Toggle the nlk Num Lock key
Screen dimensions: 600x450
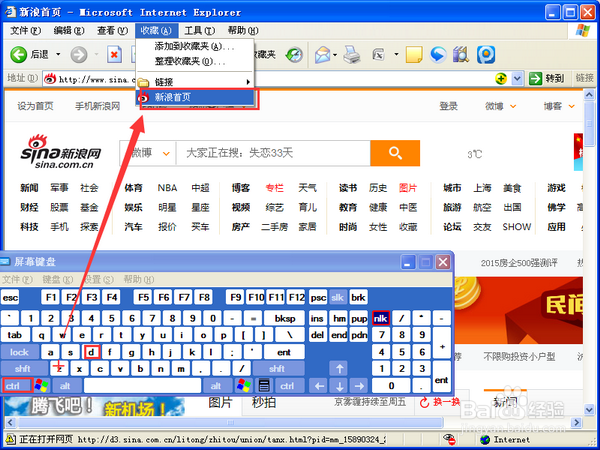pyautogui.click(x=381, y=318)
